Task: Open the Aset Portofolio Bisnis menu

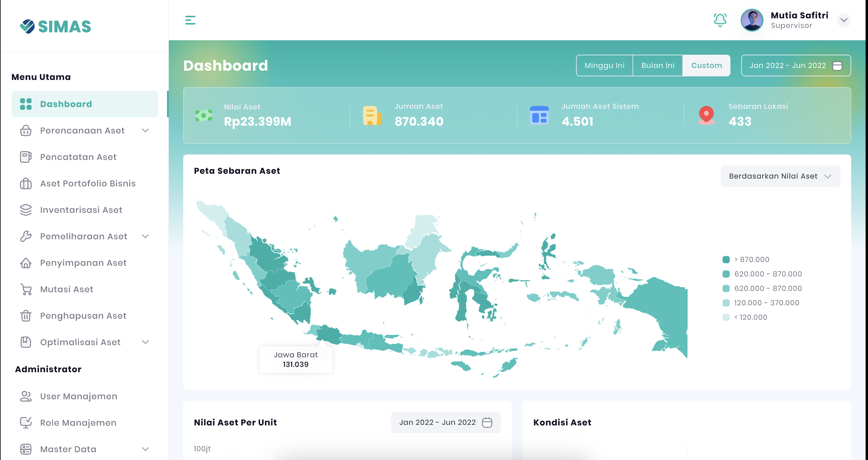Action: pos(88,183)
